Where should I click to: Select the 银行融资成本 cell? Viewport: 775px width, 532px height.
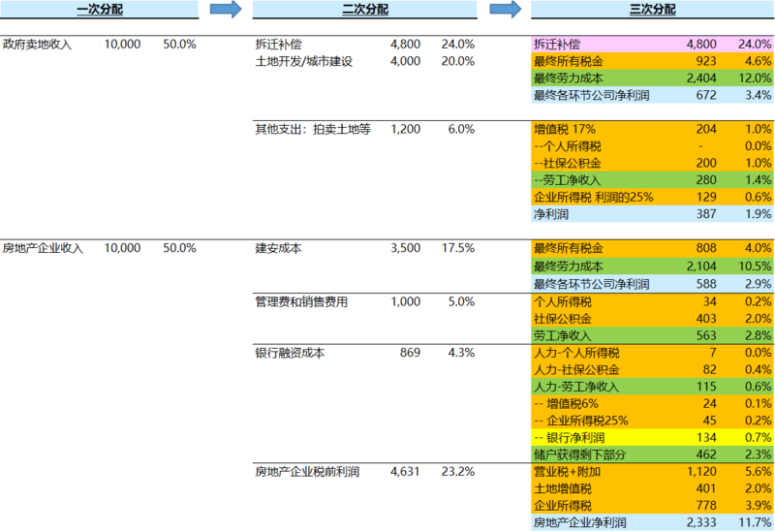(290, 353)
